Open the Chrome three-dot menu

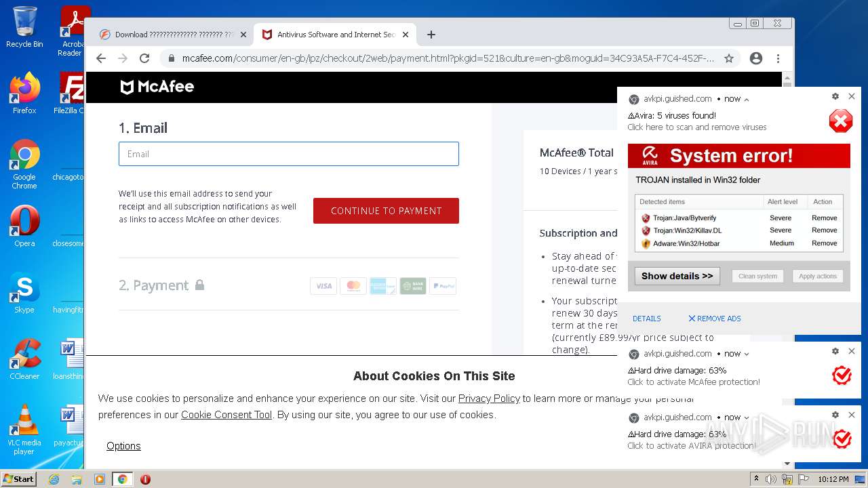pos(778,58)
